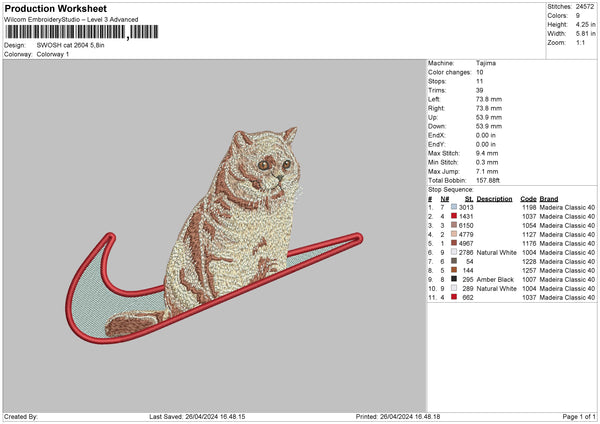Click the 'Code' column header

click(x=528, y=199)
